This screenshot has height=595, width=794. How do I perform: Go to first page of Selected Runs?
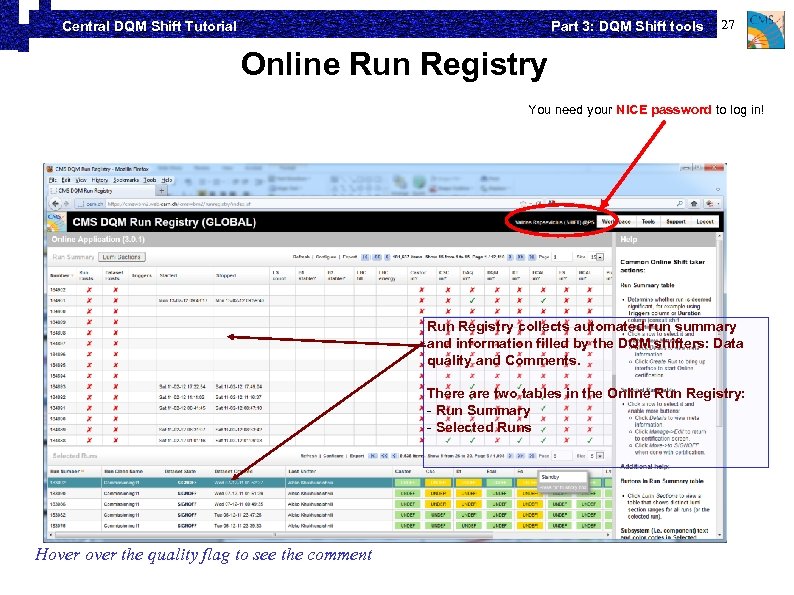tap(374, 456)
